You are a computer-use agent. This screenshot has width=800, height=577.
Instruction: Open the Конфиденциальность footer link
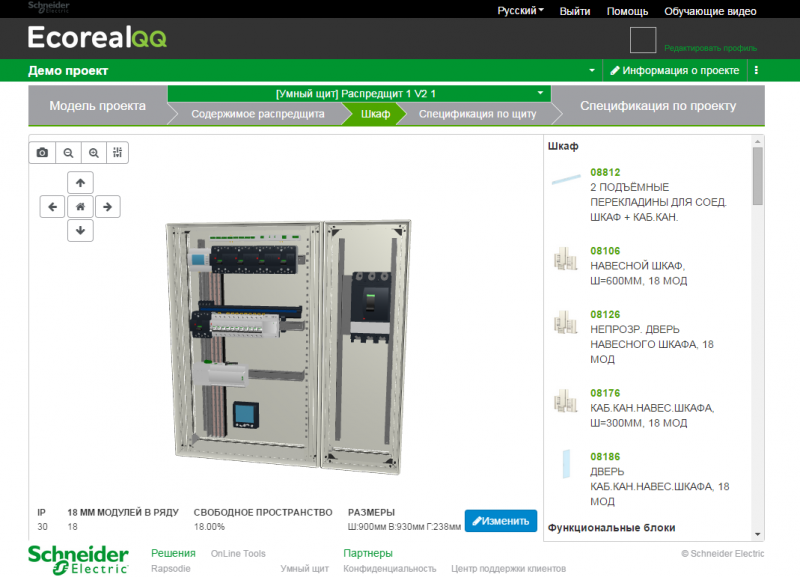(x=390, y=568)
